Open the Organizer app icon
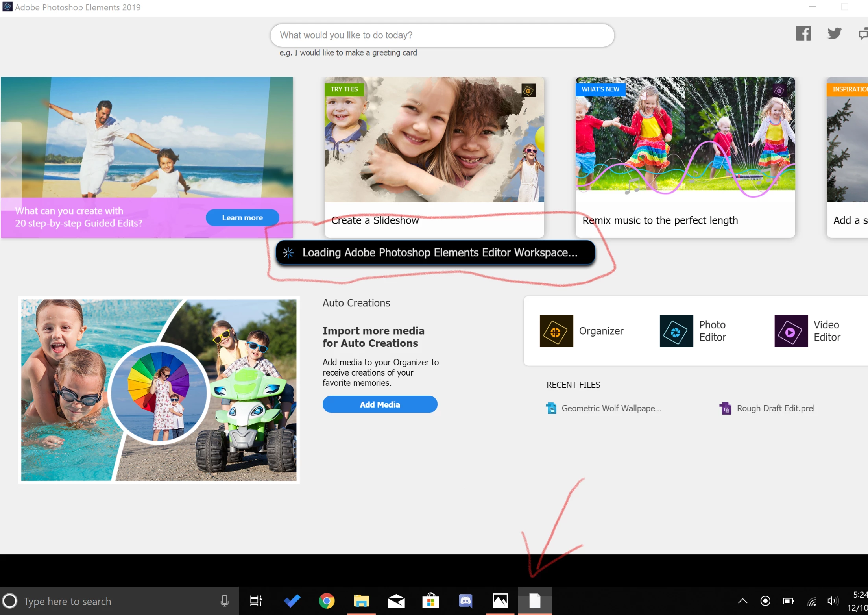Viewport: 868px width, 615px height. [x=556, y=331]
